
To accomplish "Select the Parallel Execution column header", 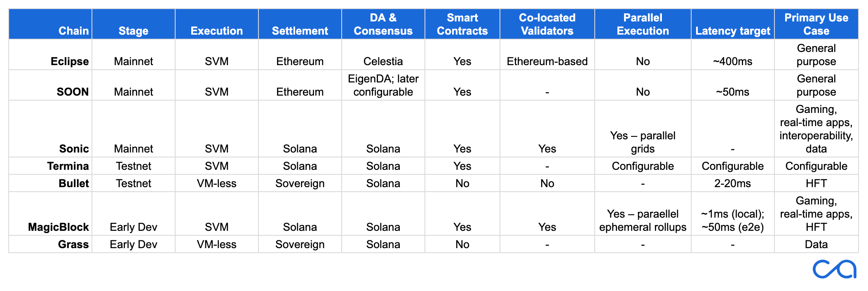I will [x=643, y=24].
